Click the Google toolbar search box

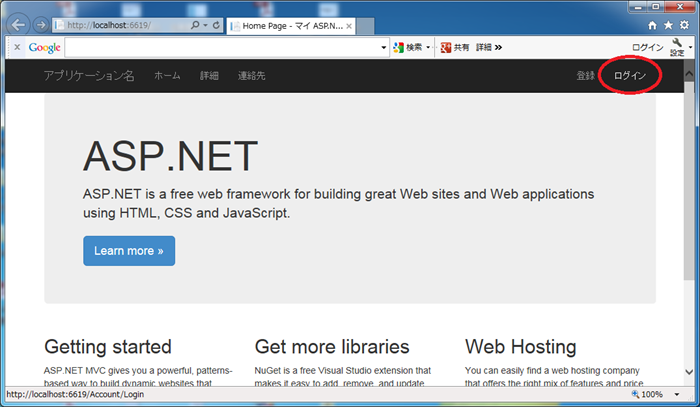point(222,47)
